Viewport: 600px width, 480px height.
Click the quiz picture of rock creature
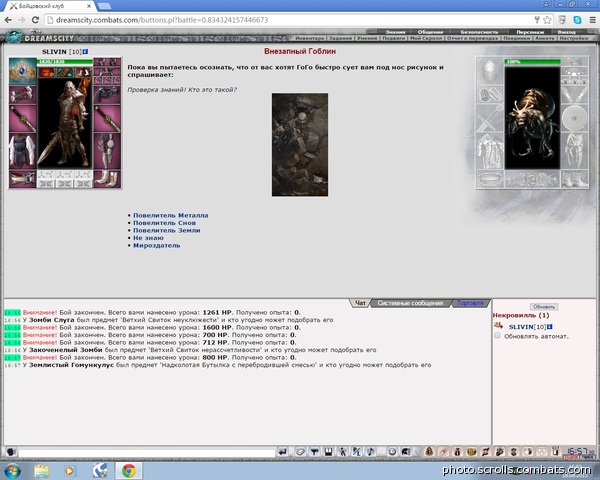click(x=300, y=145)
